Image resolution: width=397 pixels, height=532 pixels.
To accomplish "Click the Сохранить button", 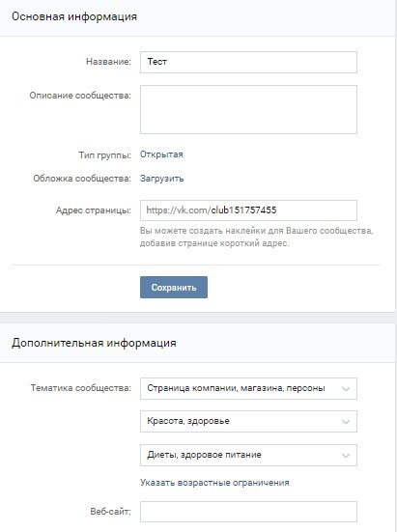I will point(174,288).
